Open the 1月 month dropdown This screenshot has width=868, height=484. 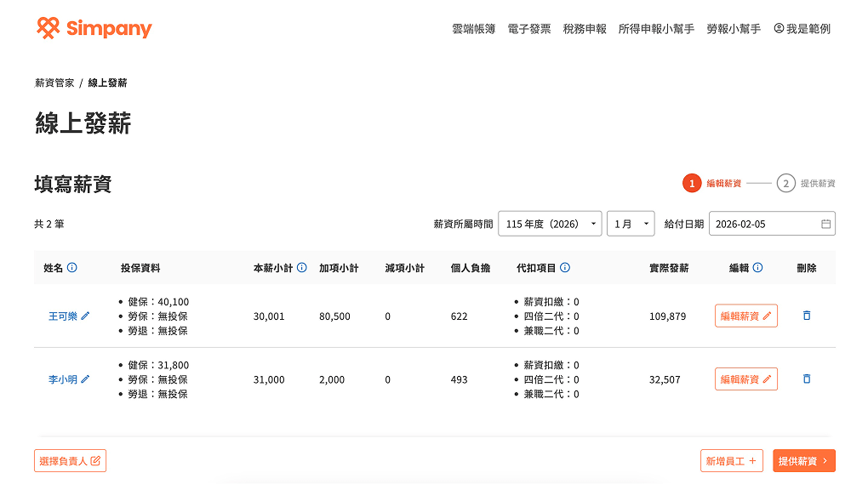(630, 224)
